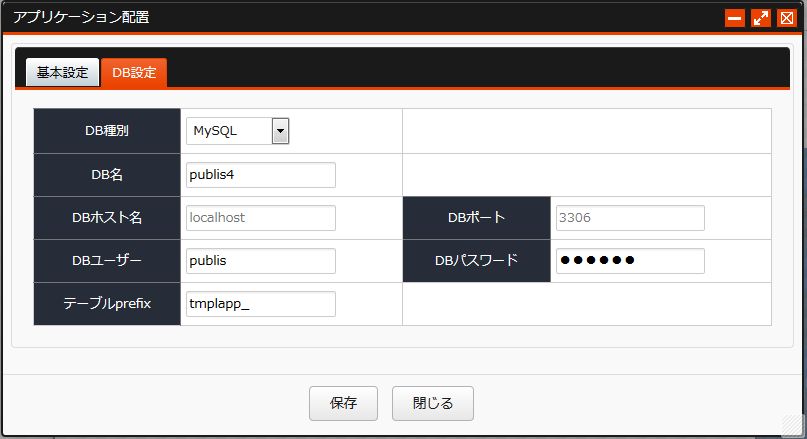The width and height of the screenshot is (807, 439).
Task: Maximize the アプリケーション配置 dialog
Action: point(761,18)
